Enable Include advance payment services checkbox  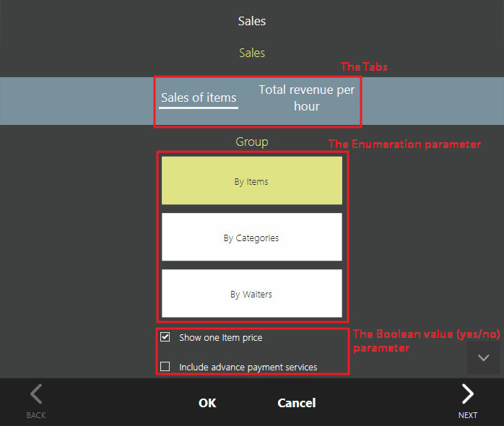[x=165, y=367]
